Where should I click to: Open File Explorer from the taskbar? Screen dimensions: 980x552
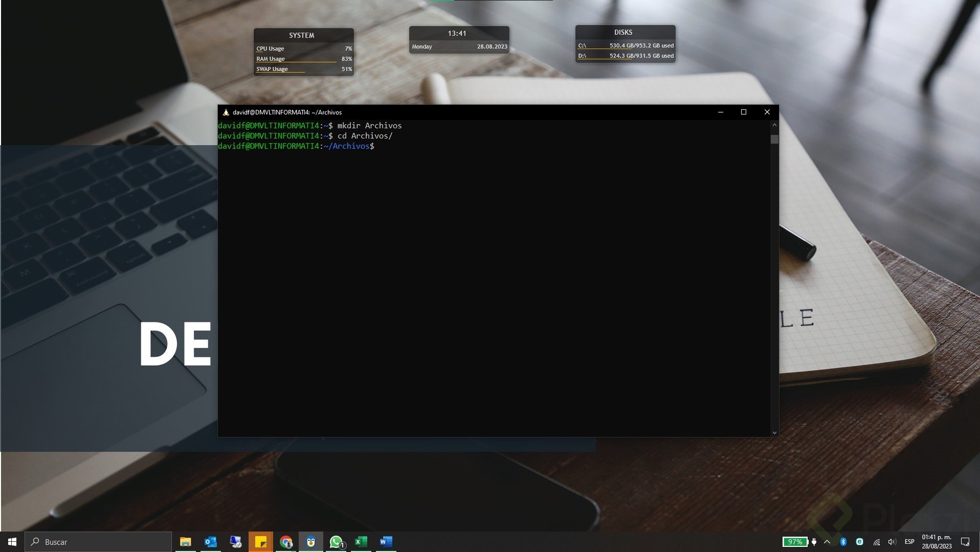(x=186, y=542)
